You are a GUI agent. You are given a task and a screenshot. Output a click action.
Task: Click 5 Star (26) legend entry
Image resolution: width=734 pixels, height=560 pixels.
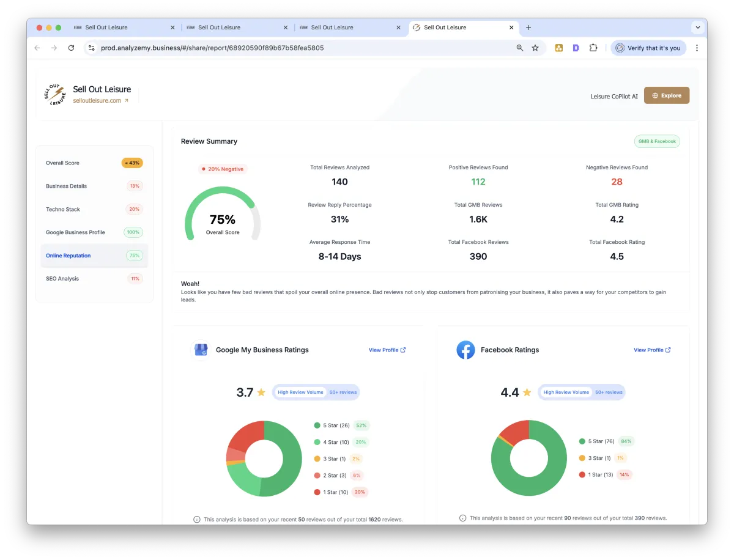point(341,426)
